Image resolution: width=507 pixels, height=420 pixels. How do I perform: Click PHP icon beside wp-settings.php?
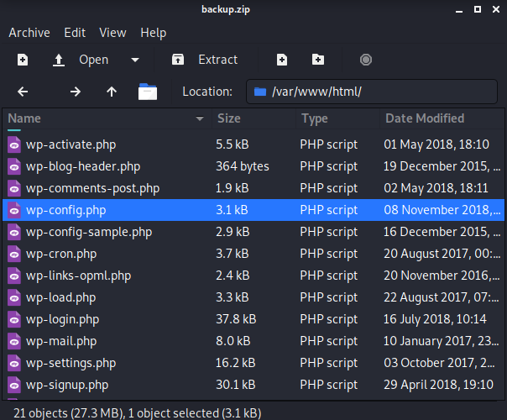14,363
